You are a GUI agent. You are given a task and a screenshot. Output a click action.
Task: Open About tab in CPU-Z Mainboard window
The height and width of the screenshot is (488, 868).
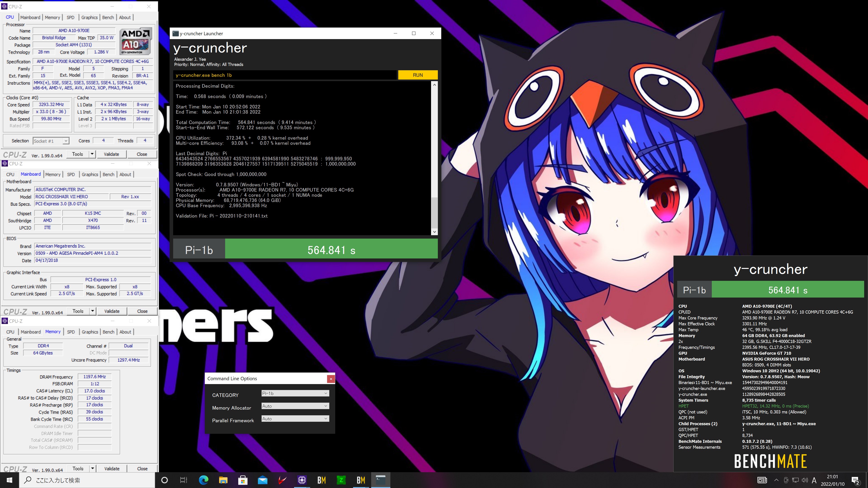(x=125, y=174)
